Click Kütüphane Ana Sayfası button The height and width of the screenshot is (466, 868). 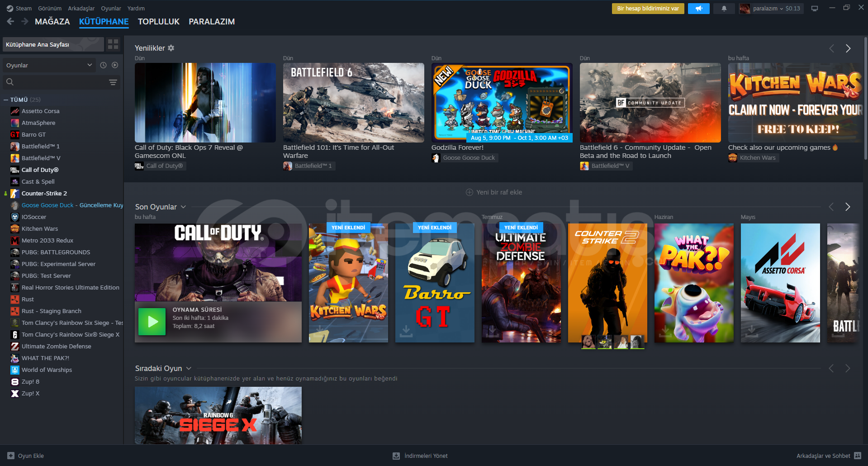(x=53, y=44)
